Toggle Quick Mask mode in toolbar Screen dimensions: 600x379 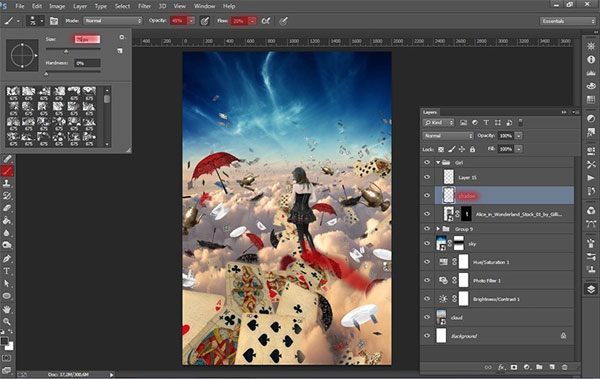click(7, 358)
